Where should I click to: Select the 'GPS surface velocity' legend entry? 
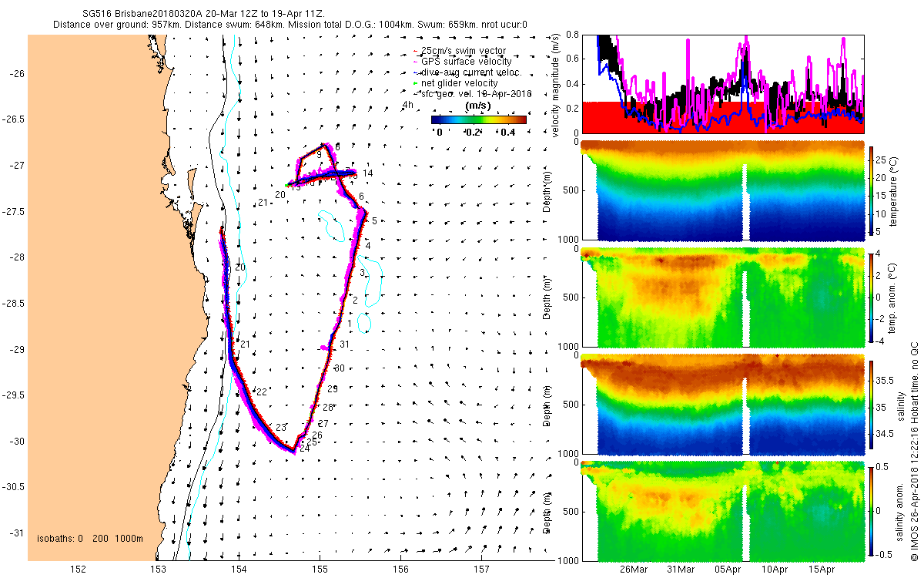tap(463, 62)
